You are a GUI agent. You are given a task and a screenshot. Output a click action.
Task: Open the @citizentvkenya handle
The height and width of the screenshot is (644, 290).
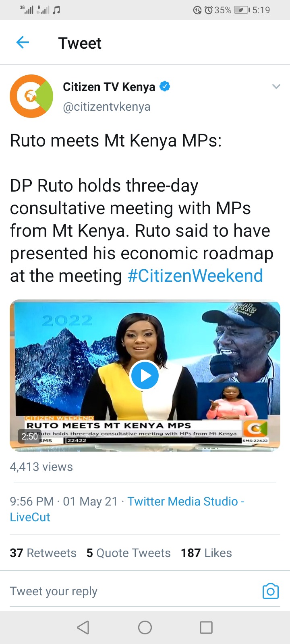[107, 107]
